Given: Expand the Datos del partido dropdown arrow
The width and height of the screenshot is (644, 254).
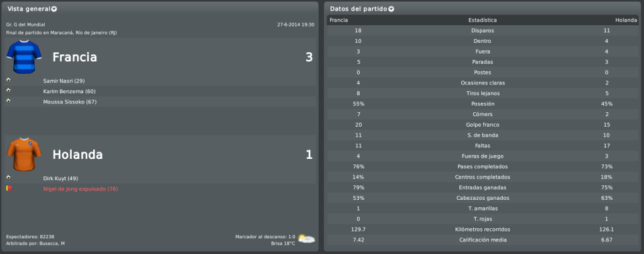Looking at the screenshot, I should [391, 9].
